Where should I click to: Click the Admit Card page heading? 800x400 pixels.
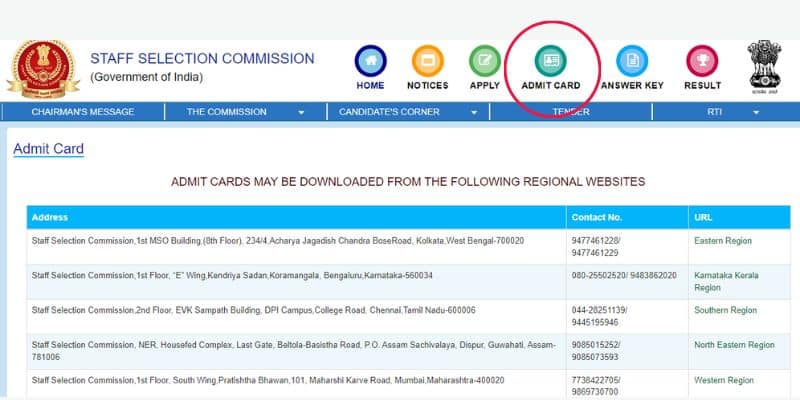click(48, 149)
